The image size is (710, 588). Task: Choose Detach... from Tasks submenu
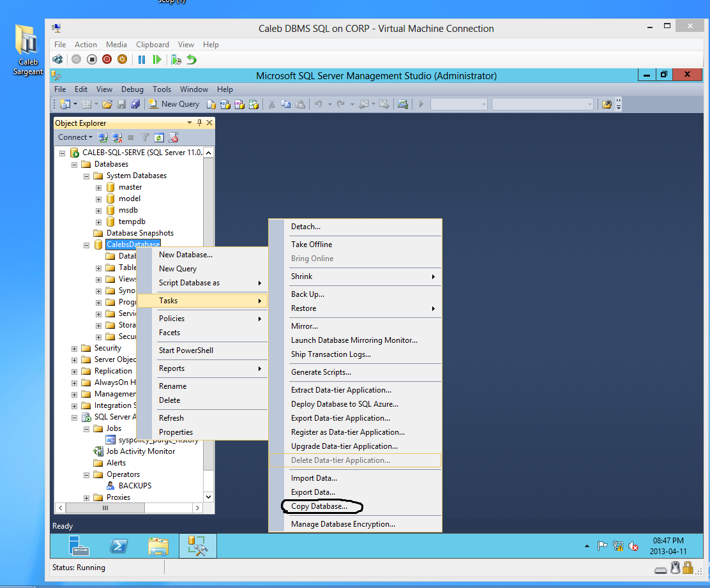tap(356, 227)
